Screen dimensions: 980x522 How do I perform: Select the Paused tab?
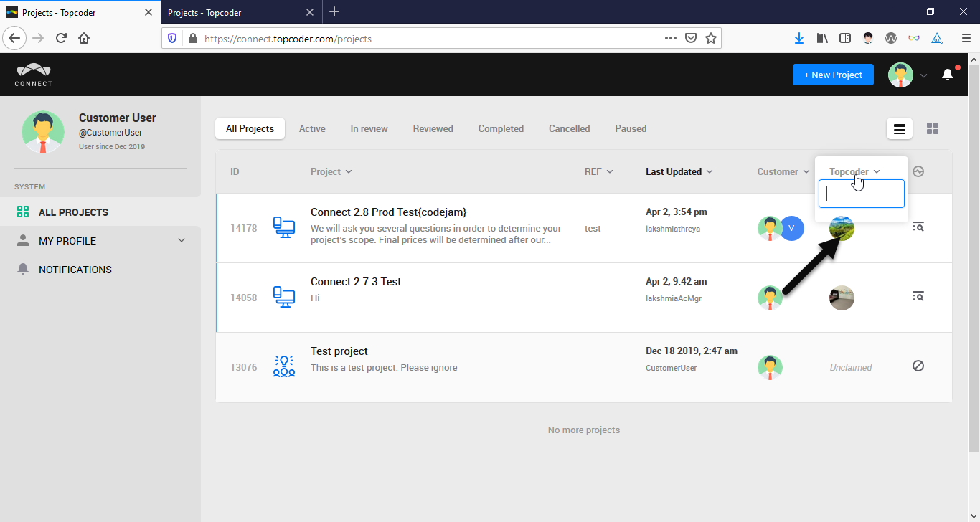click(631, 128)
